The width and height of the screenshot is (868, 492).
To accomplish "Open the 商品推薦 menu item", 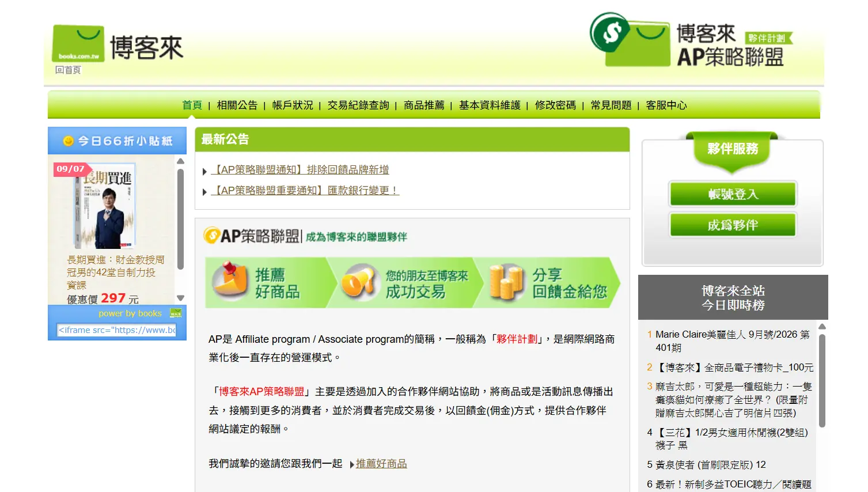I will (x=424, y=105).
